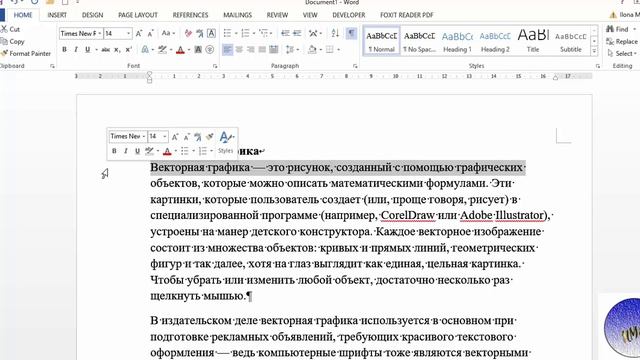This screenshot has width=640, height=360.
Task: Click the Shading paint bucket icon
Action: [x=312, y=50]
